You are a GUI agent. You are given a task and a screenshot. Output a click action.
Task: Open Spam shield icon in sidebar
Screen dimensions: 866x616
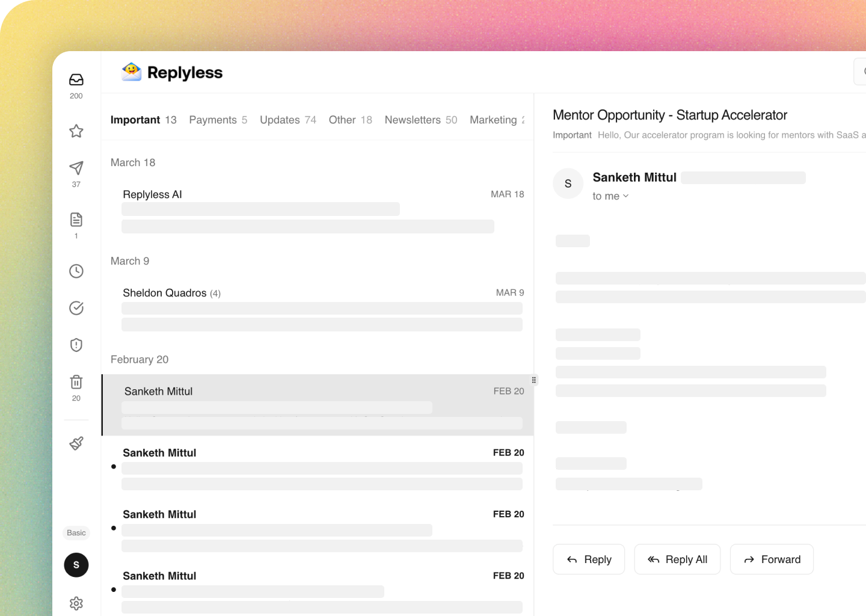(x=76, y=345)
